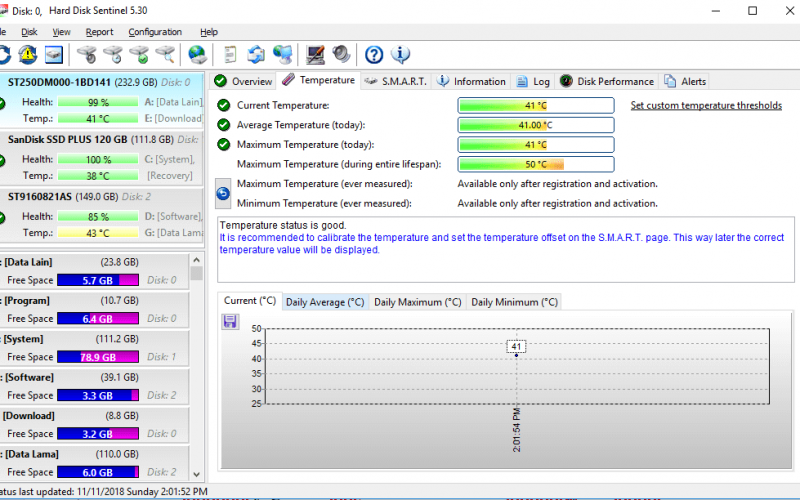The image size is (800, 500).
Task: Open the Alerts tab
Action: click(685, 81)
